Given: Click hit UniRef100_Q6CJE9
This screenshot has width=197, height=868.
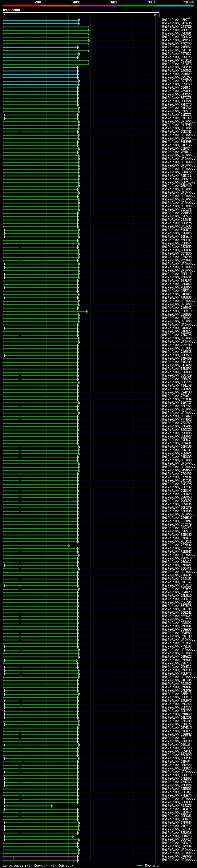Looking at the screenshot, I should 177,376.
